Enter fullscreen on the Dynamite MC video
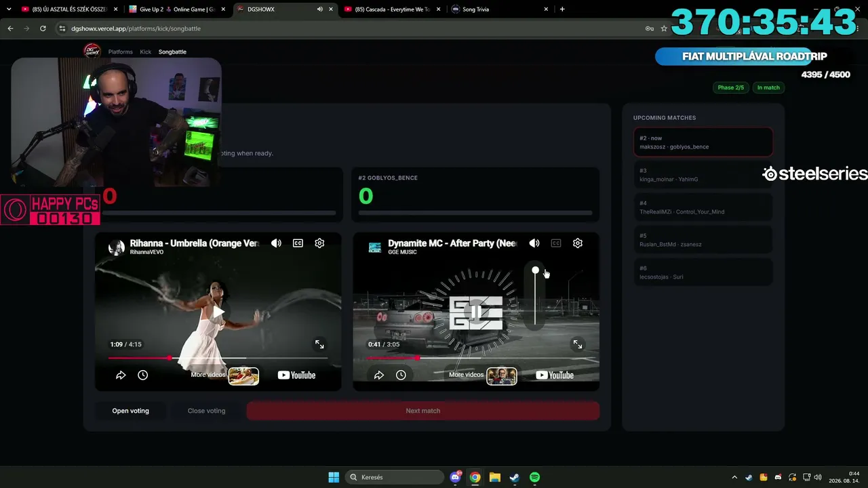Screen dimensions: 868x488 (578, 344)
